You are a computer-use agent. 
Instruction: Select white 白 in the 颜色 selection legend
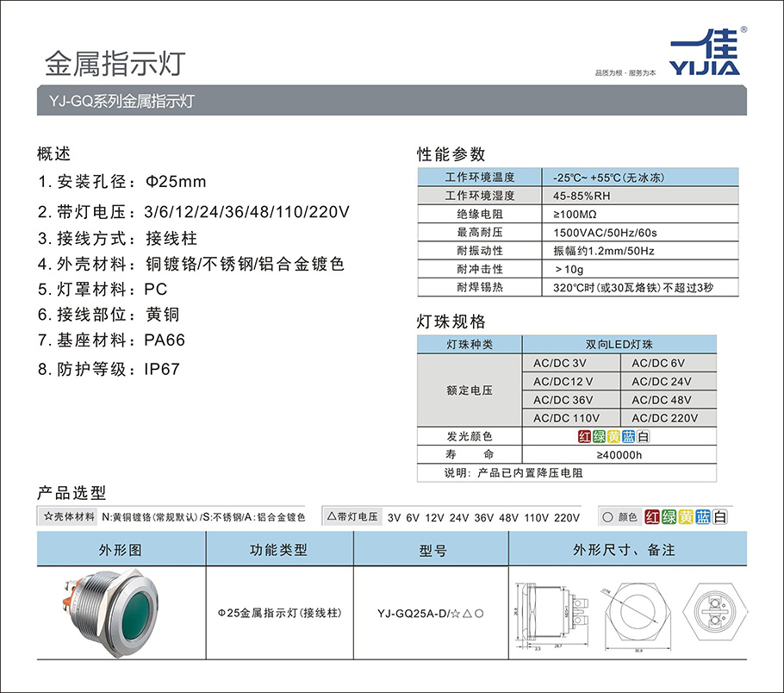point(719,517)
